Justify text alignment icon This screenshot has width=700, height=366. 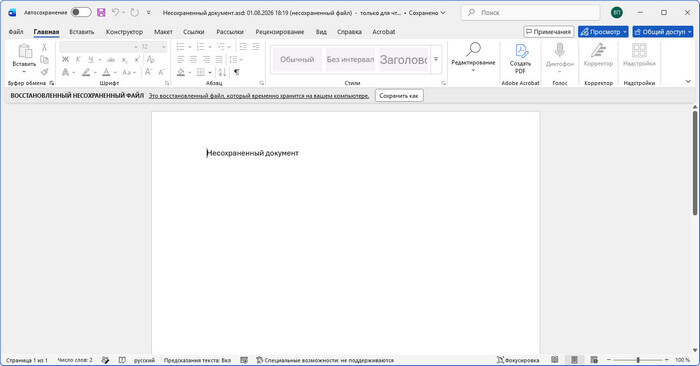[x=219, y=59]
